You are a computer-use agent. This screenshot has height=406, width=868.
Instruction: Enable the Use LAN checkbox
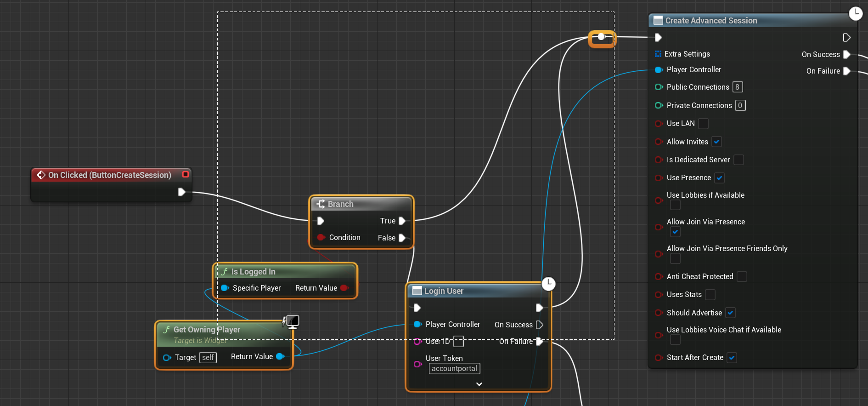point(703,124)
